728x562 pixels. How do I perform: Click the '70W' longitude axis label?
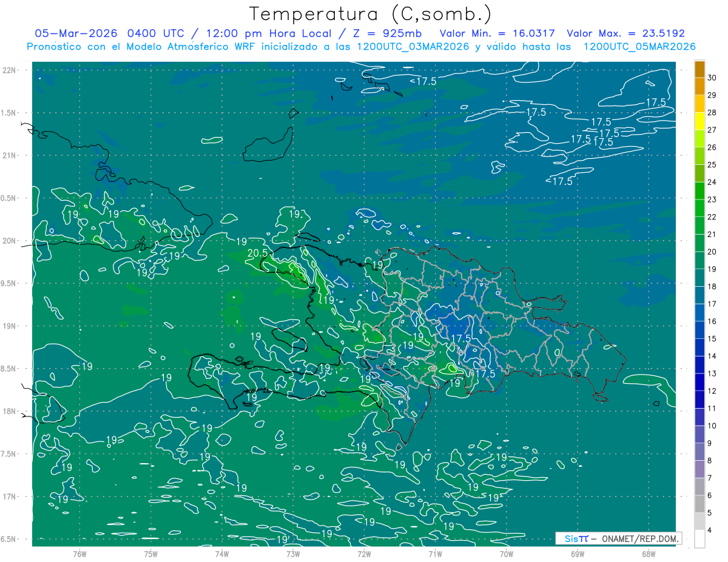pos(506,554)
